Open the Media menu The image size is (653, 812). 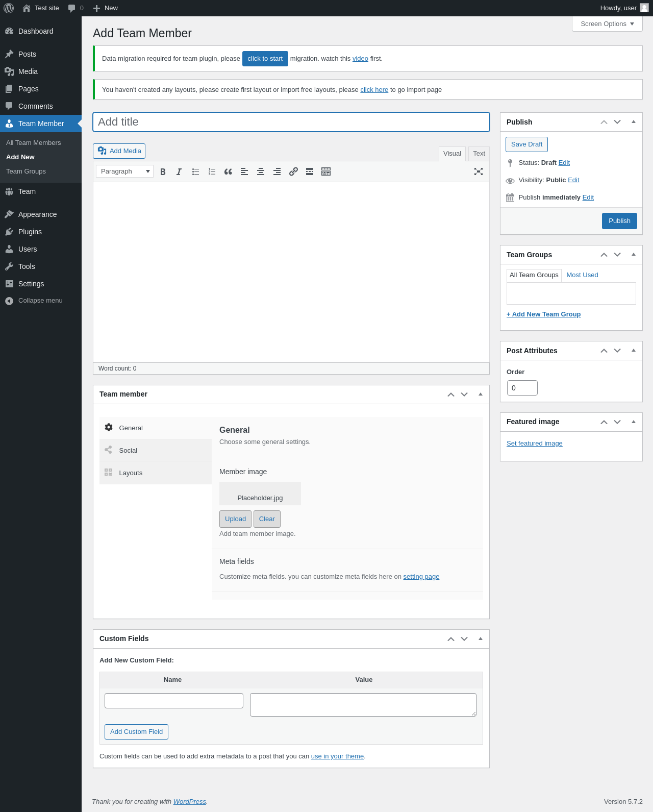pos(41,71)
